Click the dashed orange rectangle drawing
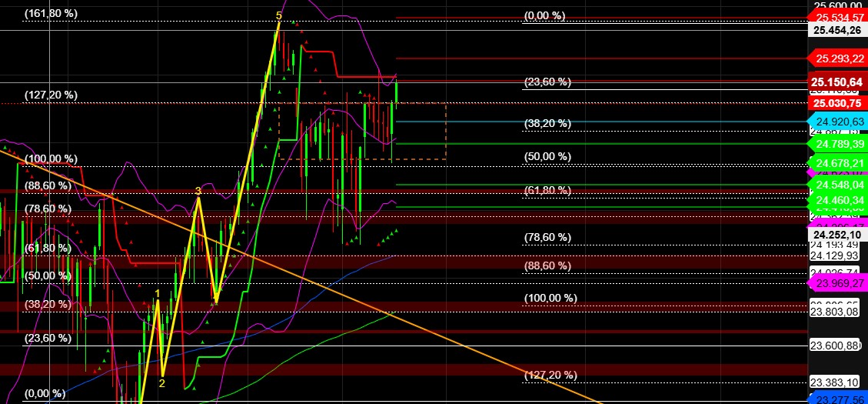 coord(362,131)
